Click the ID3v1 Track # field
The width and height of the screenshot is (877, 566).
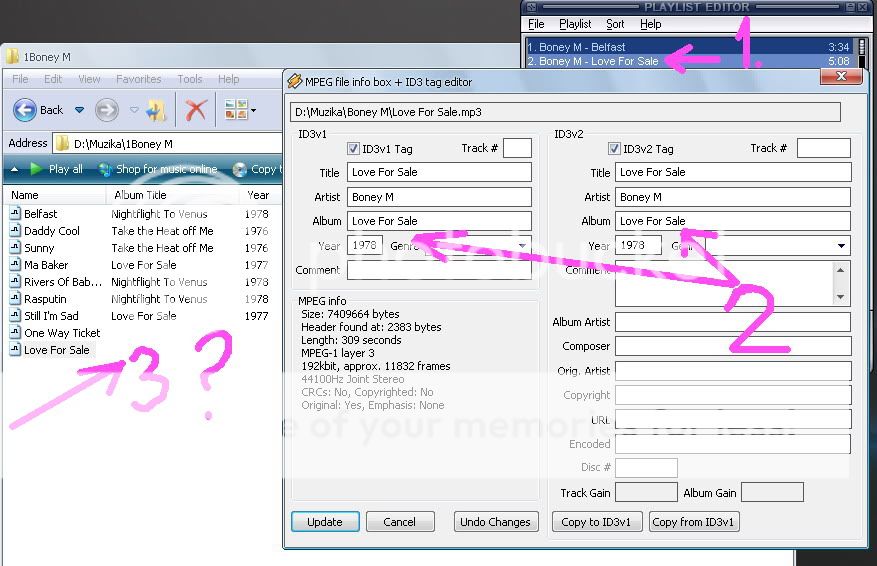pos(517,148)
